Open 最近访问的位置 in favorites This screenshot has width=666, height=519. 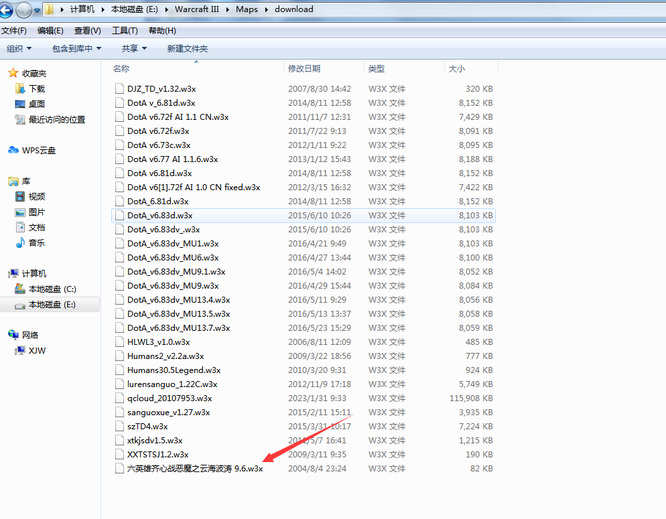(56, 119)
